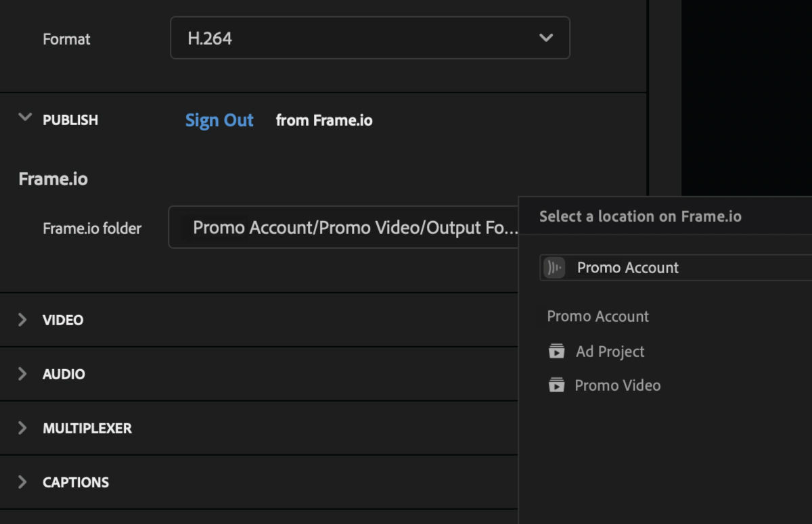Select Promo Video in the location list
The width and height of the screenshot is (812, 524).
click(617, 385)
